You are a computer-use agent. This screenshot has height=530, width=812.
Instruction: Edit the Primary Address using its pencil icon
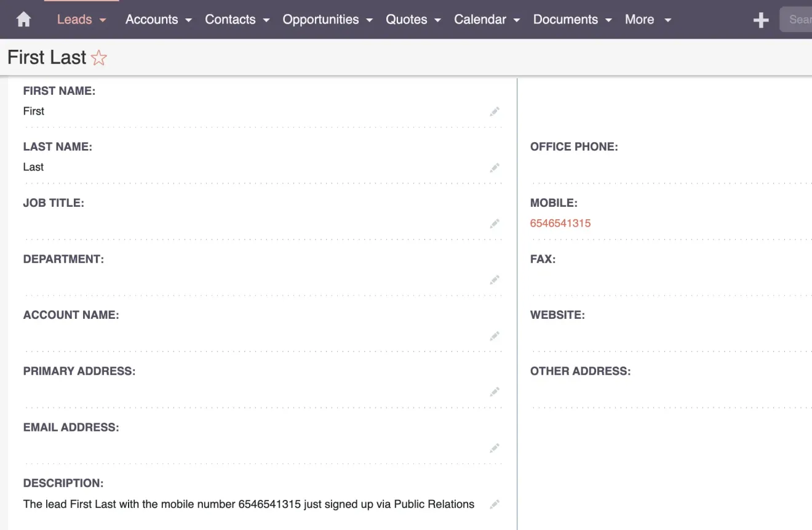(x=495, y=391)
